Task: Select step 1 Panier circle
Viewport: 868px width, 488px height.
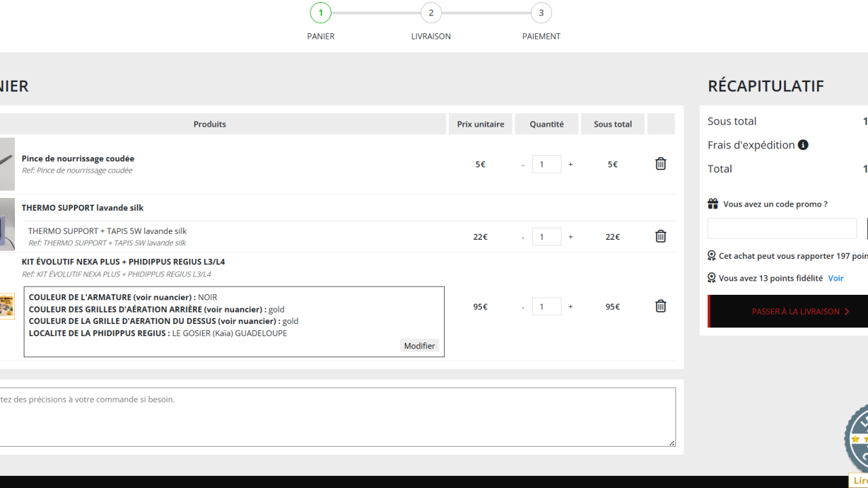Action: click(x=321, y=13)
